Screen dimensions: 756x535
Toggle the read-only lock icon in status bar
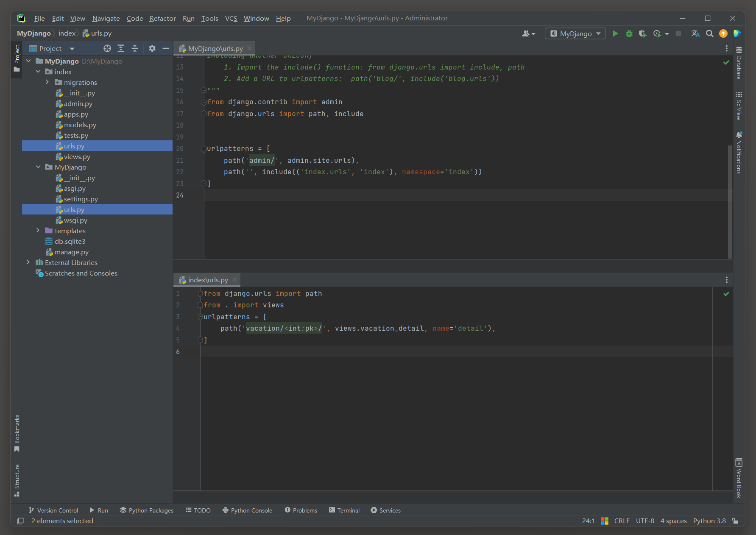[x=736, y=521]
